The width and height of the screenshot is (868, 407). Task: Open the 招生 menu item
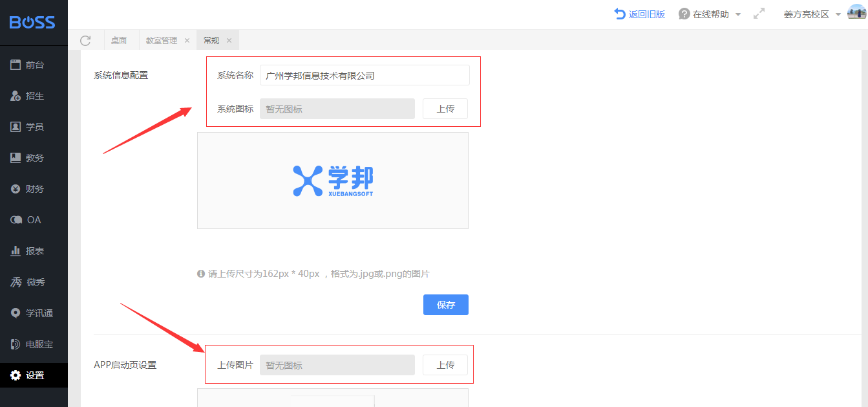point(34,96)
